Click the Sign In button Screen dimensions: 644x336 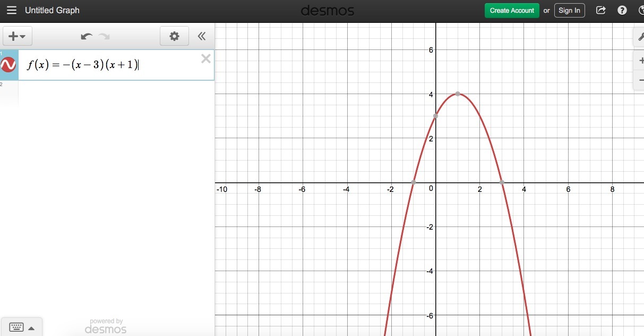click(x=569, y=11)
